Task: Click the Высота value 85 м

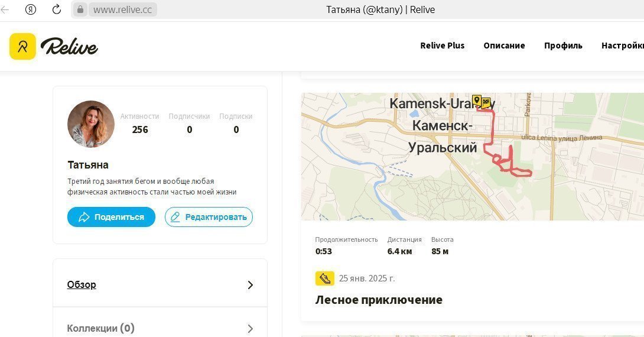Action: (x=440, y=251)
